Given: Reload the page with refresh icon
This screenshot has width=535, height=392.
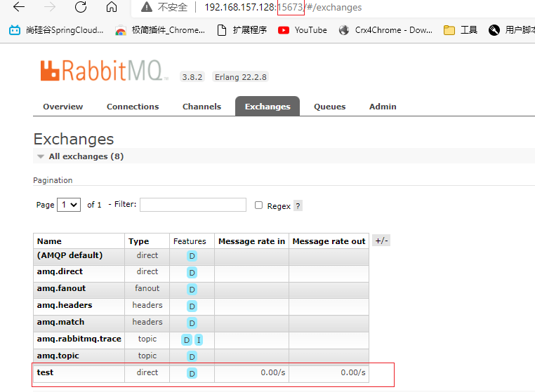Looking at the screenshot, I should [x=81, y=7].
